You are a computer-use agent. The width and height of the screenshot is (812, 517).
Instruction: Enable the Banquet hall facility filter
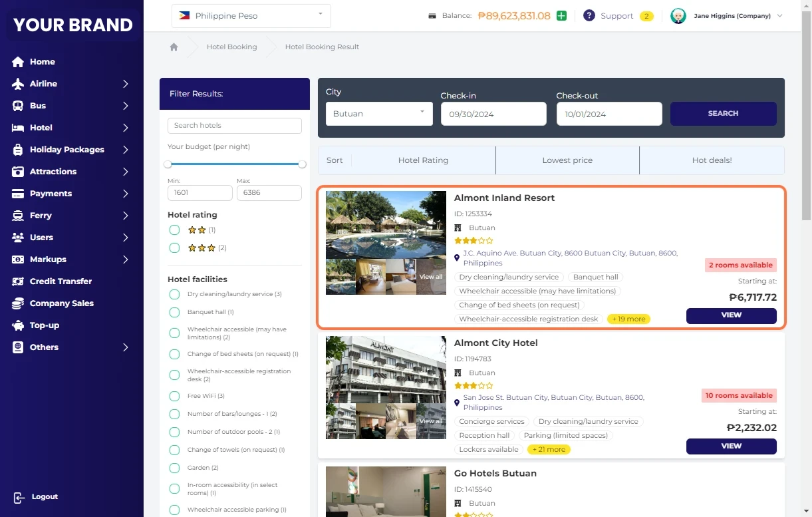174,312
